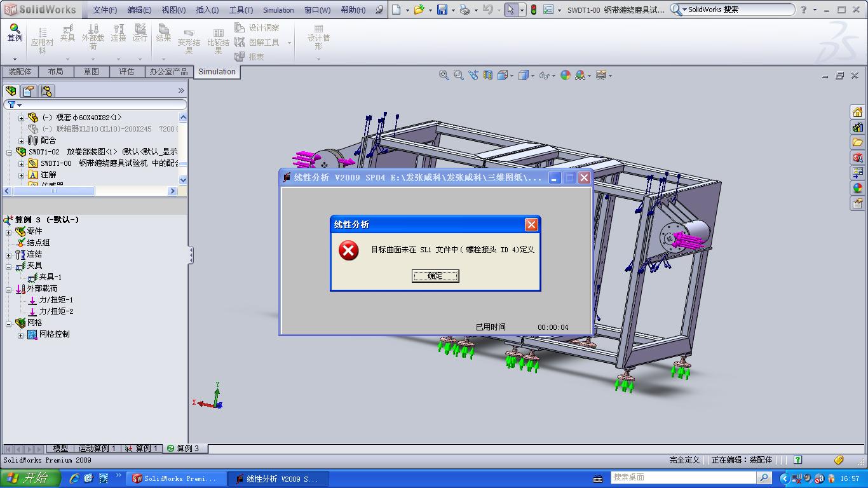
Task: Click the red error icon in dialog
Action: 348,250
